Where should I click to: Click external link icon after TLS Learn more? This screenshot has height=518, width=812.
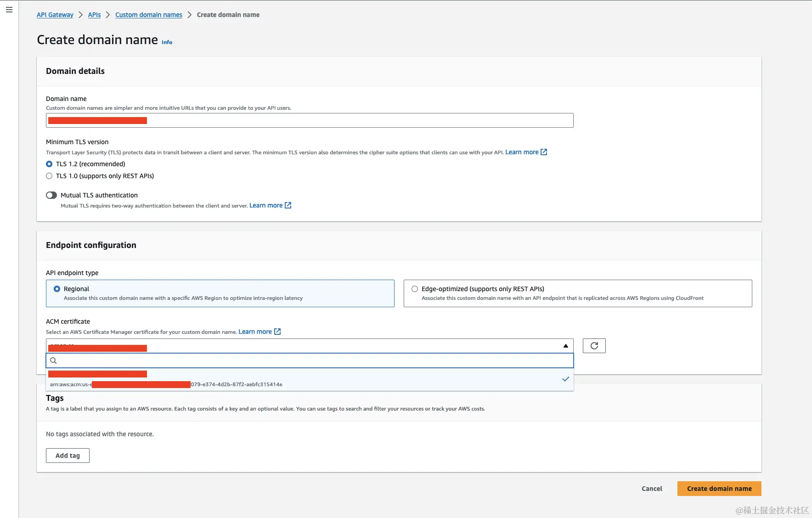click(x=544, y=152)
